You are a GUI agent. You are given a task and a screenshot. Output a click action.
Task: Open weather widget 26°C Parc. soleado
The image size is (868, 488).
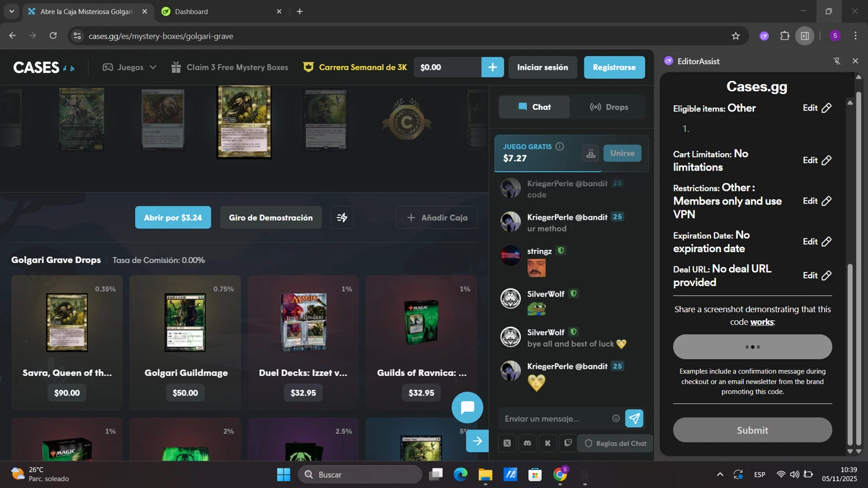[41, 475]
